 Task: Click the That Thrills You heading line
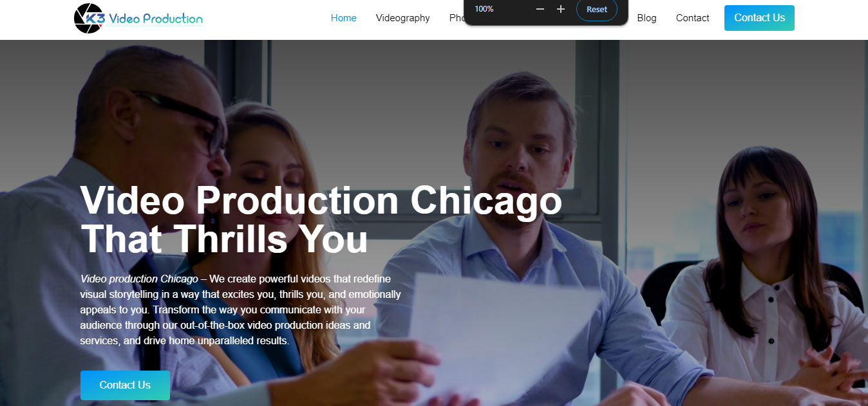(x=224, y=239)
